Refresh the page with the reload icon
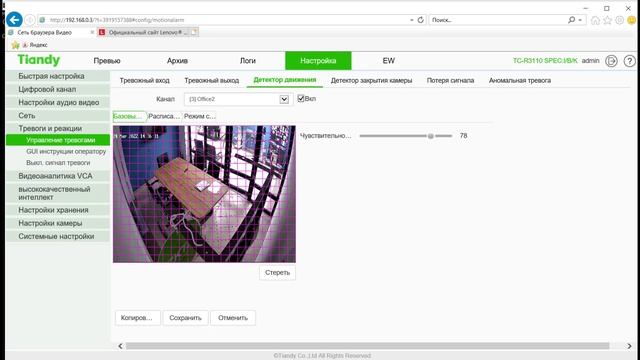Viewport: 640px width, 360px height. click(x=420, y=20)
